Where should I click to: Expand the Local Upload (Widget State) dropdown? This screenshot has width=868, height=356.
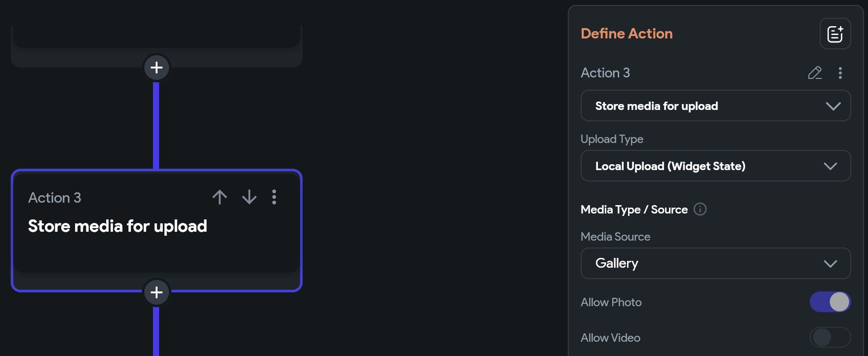[715, 166]
